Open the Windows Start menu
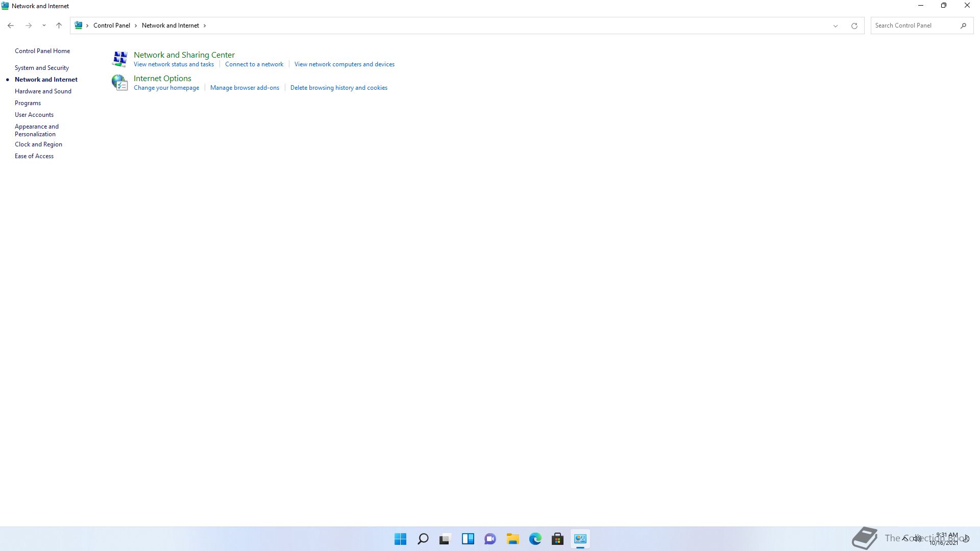This screenshot has width=980, height=551. coord(400,539)
